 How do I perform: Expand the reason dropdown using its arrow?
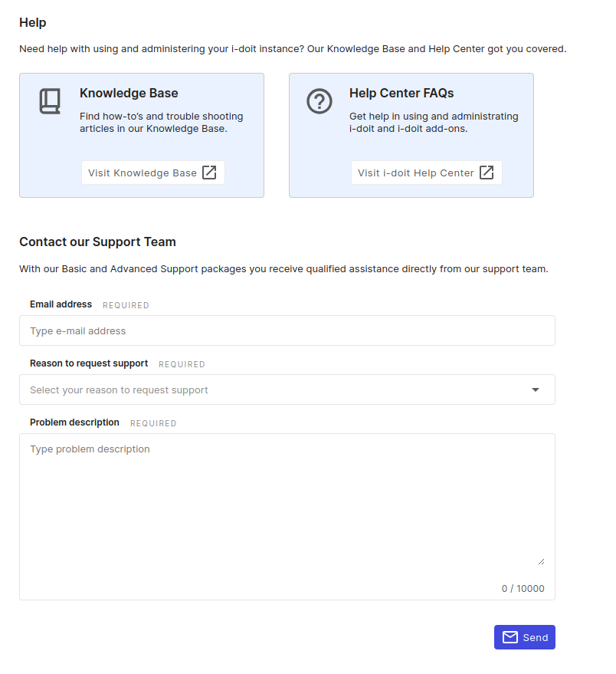(536, 390)
